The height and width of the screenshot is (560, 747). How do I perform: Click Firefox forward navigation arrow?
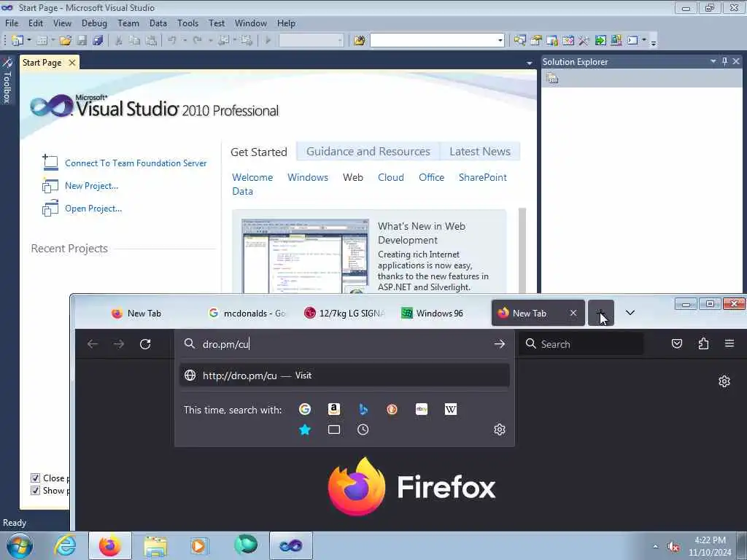click(119, 344)
